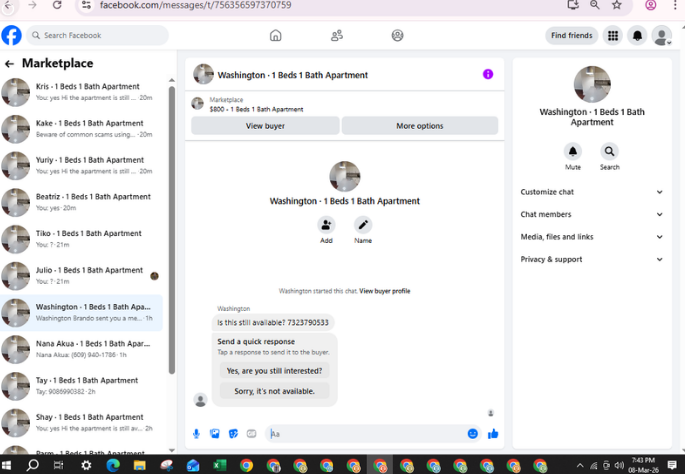Attach a photo file icon
The height and width of the screenshot is (474, 685).
[x=214, y=433]
